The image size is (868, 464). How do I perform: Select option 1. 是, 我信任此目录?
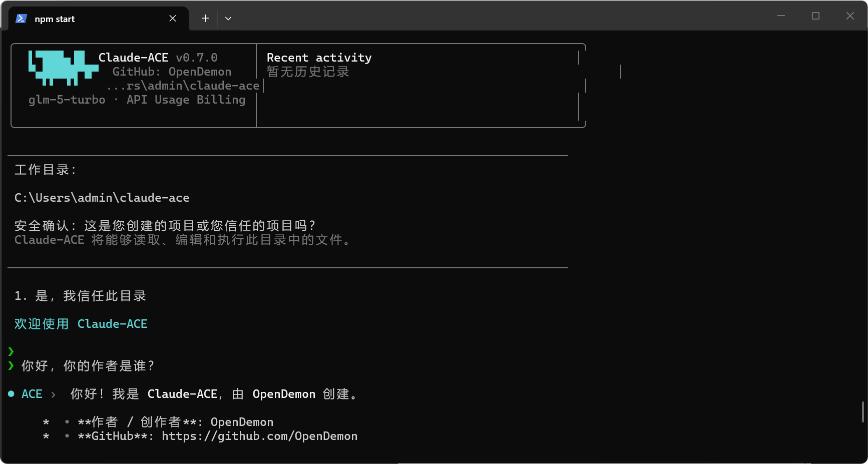point(80,296)
